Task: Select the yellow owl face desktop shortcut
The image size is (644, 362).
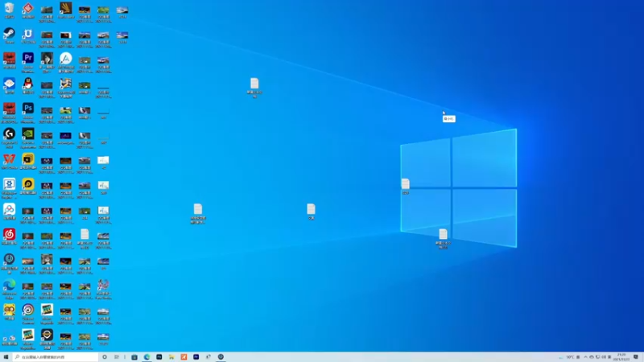Action: click(x=9, y=312)
